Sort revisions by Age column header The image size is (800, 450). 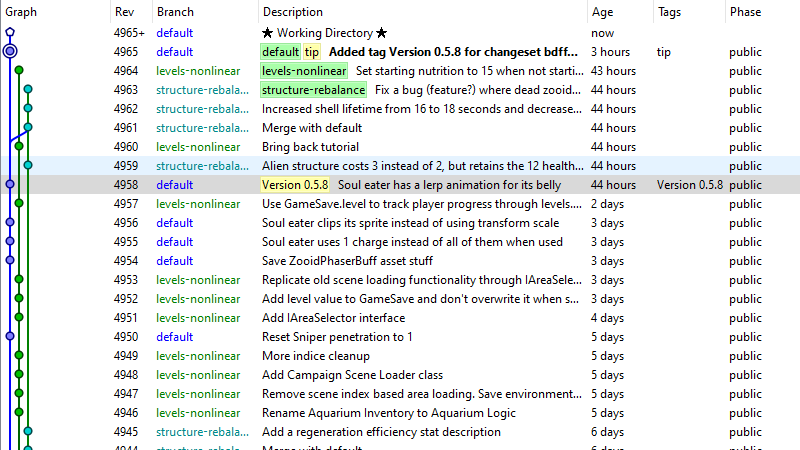(602, 12)
